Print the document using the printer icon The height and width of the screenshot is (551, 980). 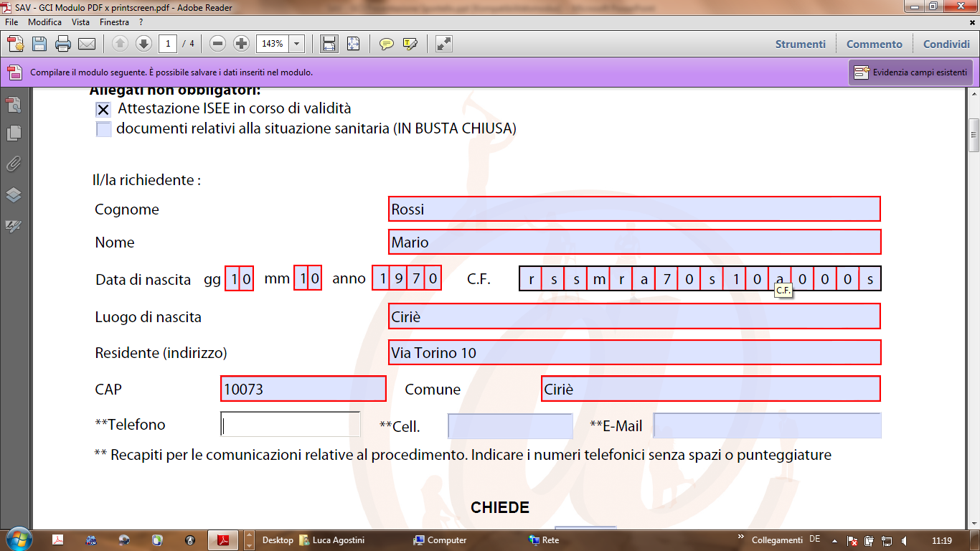pos(63,44)
